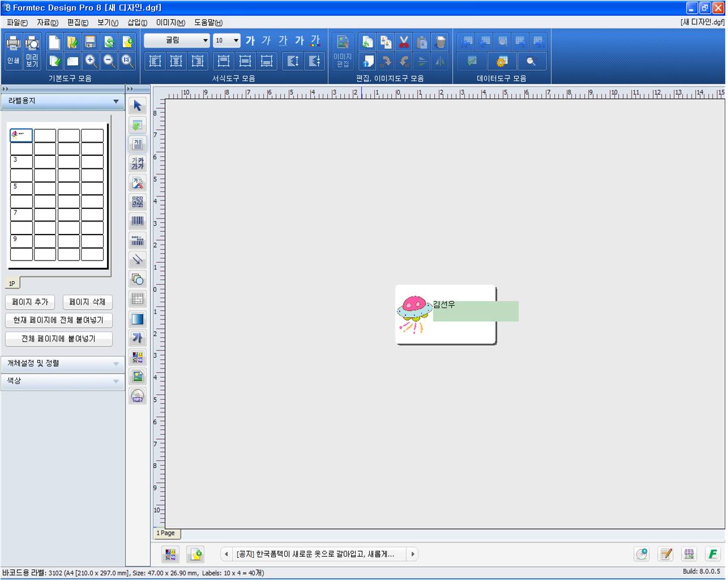The height and width of the screenshot is (580, 728).
Task: Align text center horizontally
Action: (176, 61)
